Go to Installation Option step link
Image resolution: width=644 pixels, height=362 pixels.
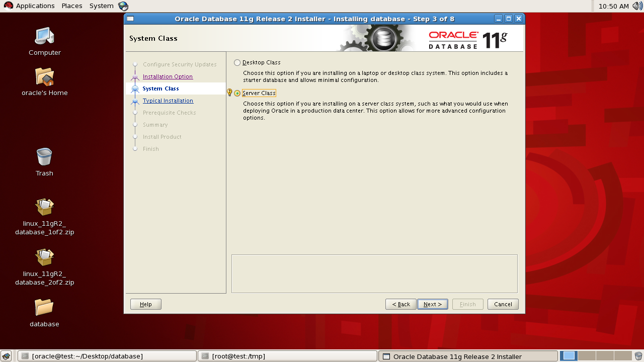point(168,76)
